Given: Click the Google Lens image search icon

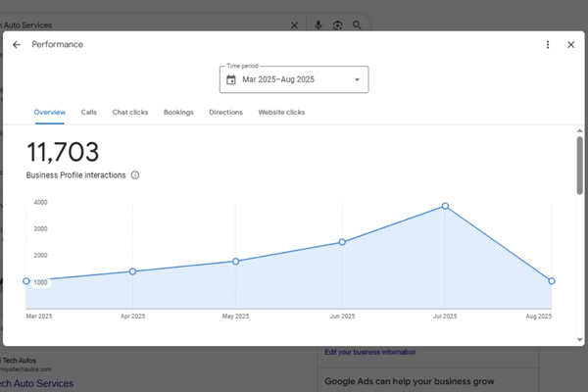Looking at the screenshot, I should [338, 25].
